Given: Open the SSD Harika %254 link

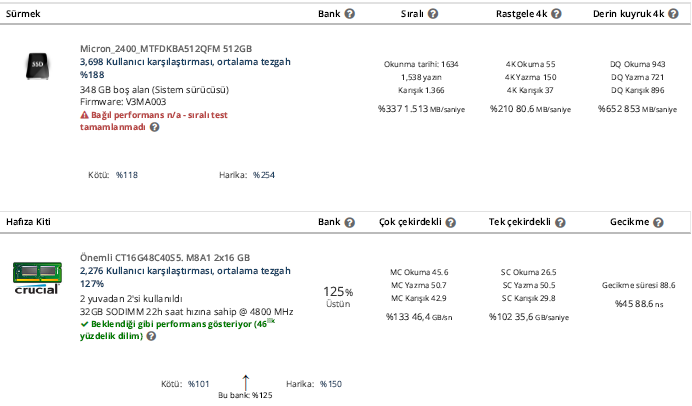Looking at the screenshot, I should tap(263, 175).
